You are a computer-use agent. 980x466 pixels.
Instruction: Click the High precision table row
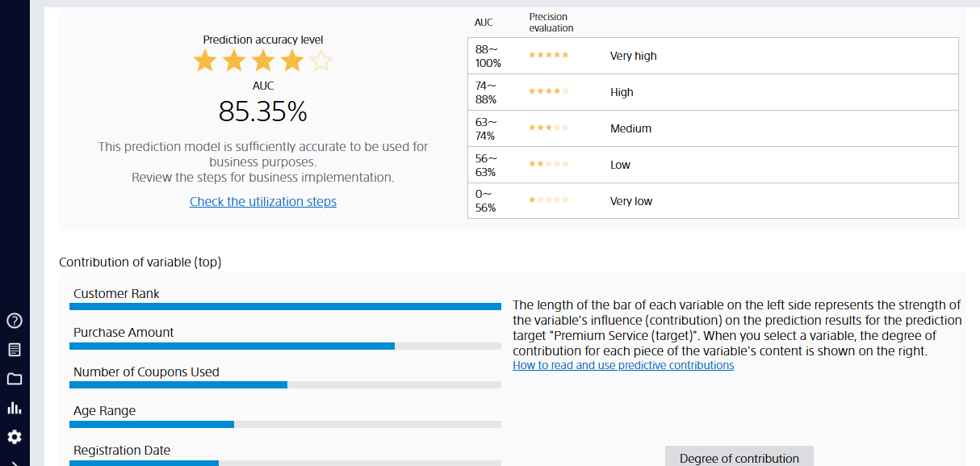tap(713, 92)
